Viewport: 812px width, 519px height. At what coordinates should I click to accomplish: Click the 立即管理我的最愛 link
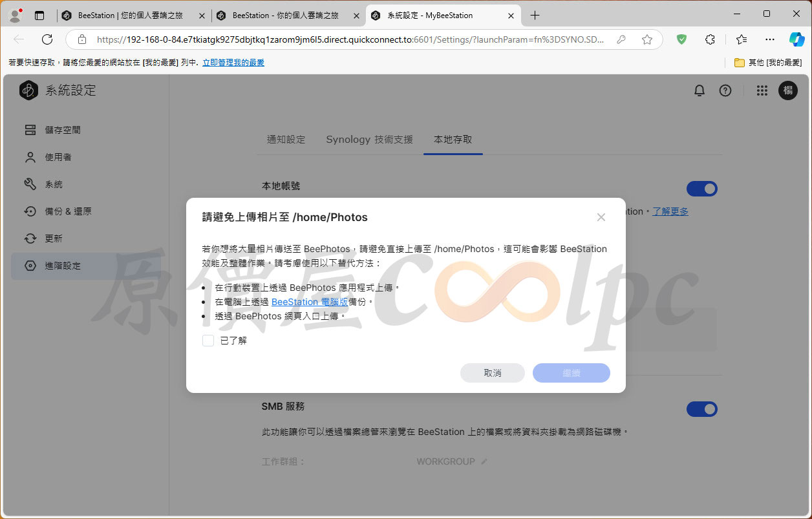[233, 63]
